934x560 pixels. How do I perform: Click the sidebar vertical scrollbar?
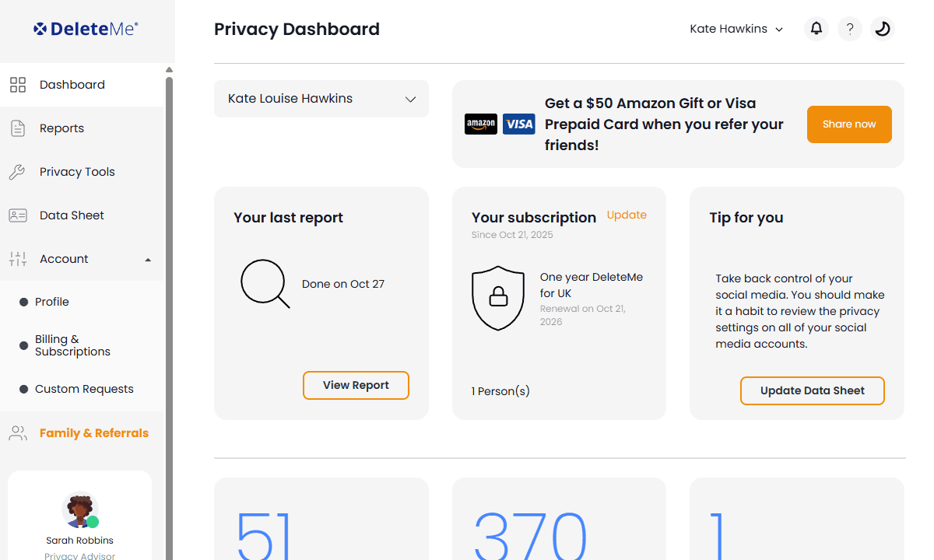point(169,311)
